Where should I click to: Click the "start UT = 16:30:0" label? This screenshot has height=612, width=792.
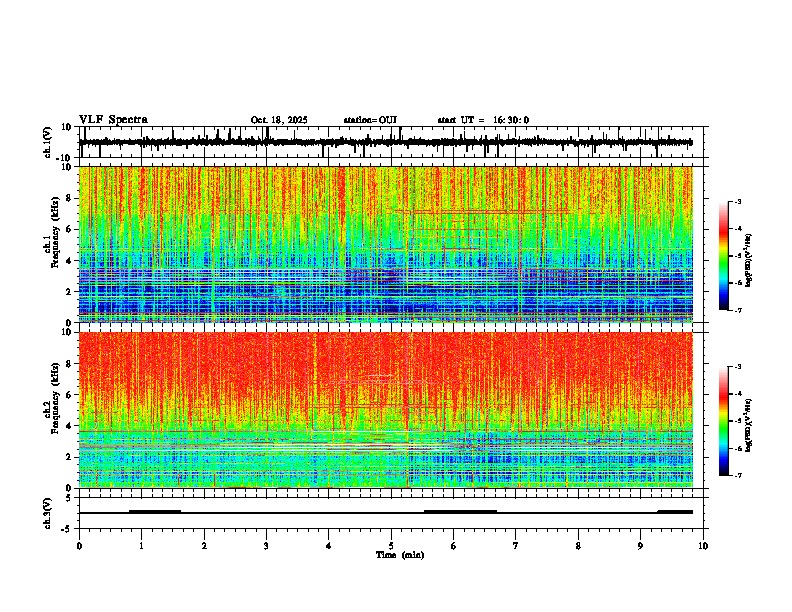click(x=483, y=120)
